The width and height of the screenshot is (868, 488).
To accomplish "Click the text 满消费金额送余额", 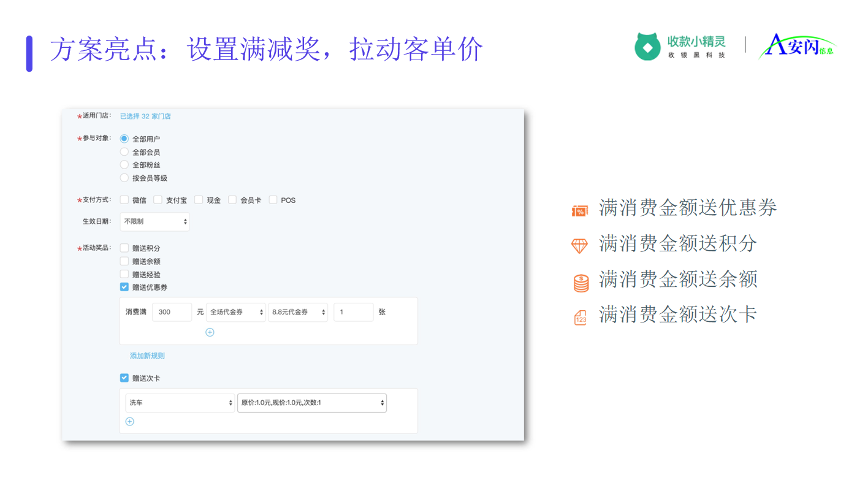I will click(x=678, y=279).
